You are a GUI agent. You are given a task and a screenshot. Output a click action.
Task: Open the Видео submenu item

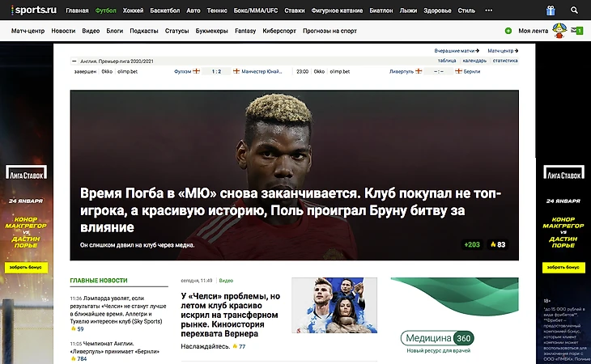click(x=91, y=31)
